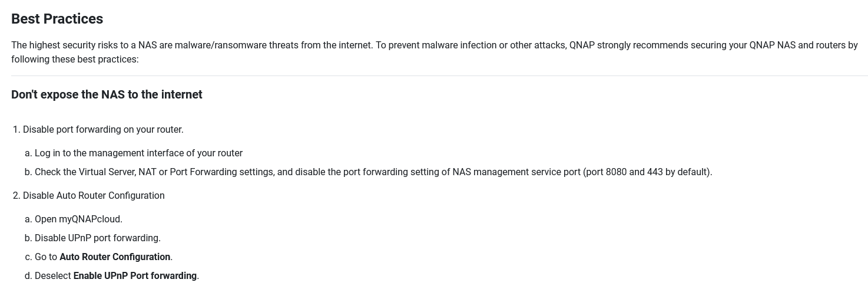
Task: Click the "Best Practices" heading
Action: coord(57,19)
